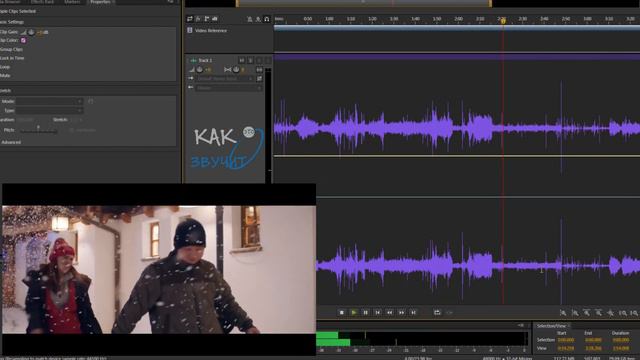
Task: Click the Clip Gain dB value
Action: click(x=42, y=32)
